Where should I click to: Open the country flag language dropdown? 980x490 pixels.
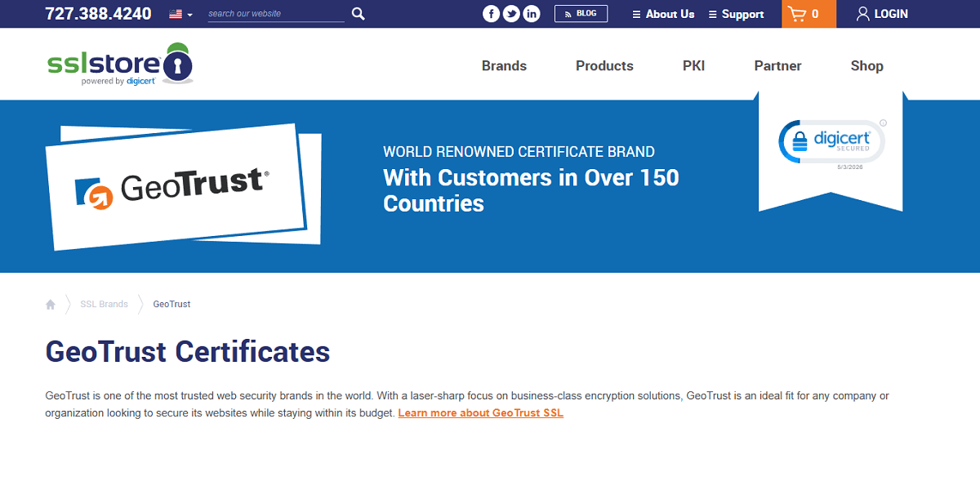pos(180,14)
